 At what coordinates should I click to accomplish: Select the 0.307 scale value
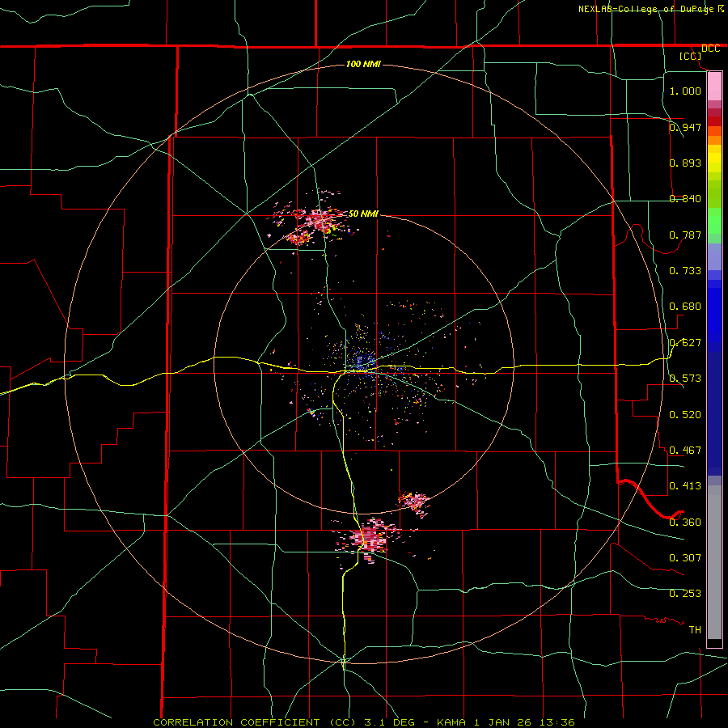click(x=685, y=557)
